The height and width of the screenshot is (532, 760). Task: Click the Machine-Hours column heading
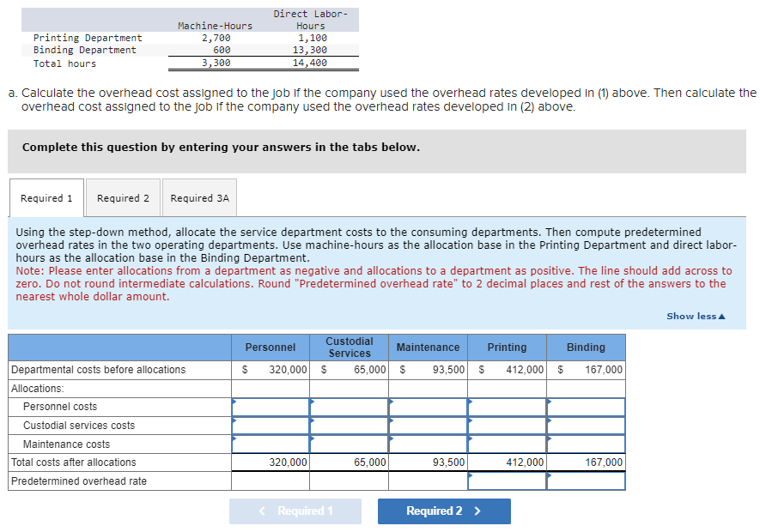[x=216, y=26]
